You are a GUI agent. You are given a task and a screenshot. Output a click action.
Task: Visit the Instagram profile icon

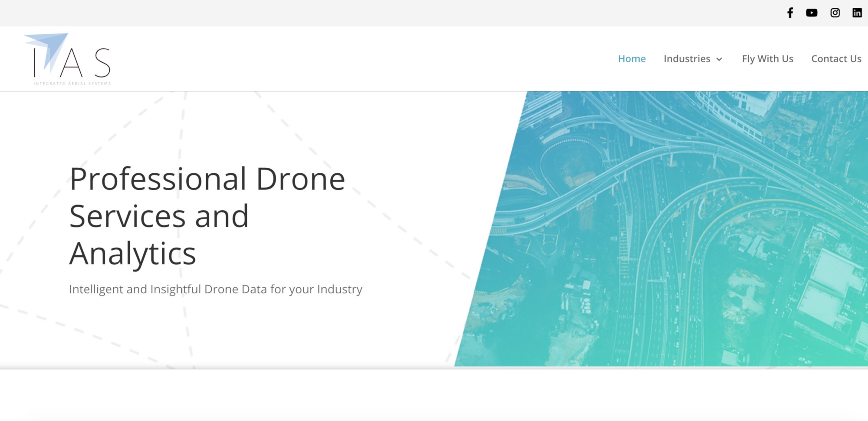pos(835,13)
